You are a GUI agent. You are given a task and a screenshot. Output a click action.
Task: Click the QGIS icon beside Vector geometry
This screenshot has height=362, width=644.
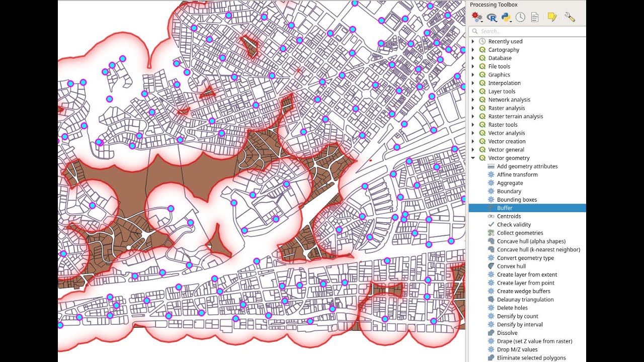click(482, 158)
